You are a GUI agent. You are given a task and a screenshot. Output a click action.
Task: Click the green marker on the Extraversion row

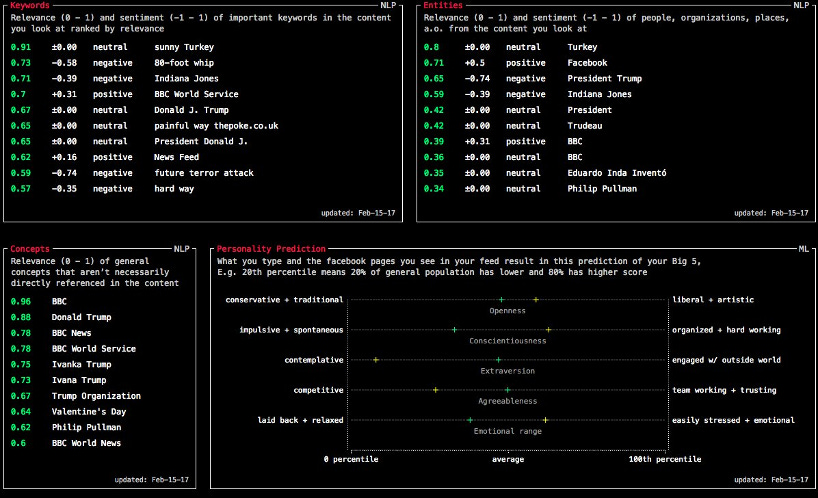pos(498,360)
